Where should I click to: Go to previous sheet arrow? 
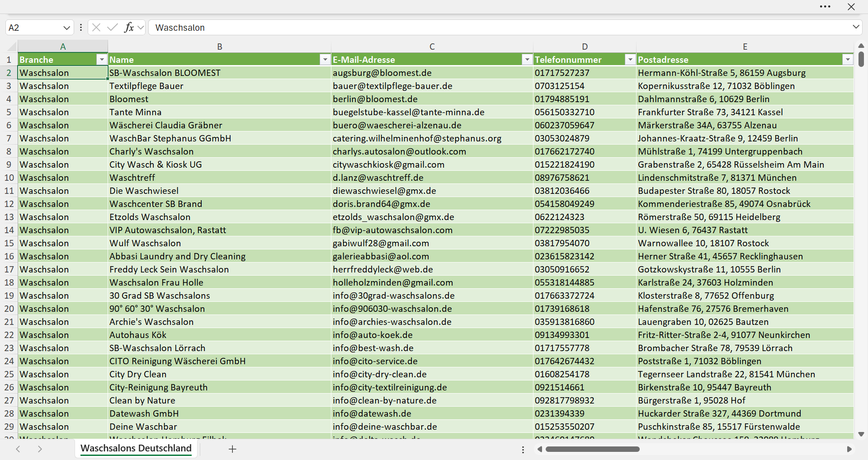[x=18, y=449]
